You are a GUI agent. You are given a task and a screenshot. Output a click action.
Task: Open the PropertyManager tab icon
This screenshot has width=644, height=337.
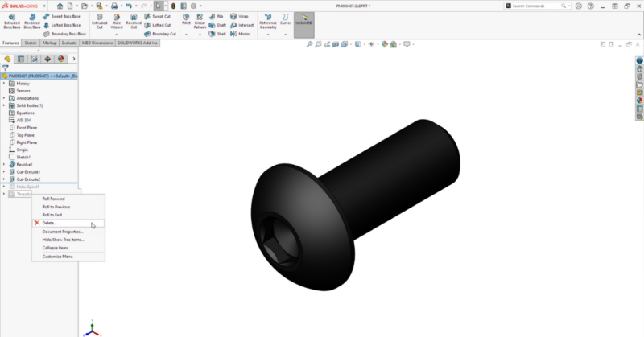[21, 59]
